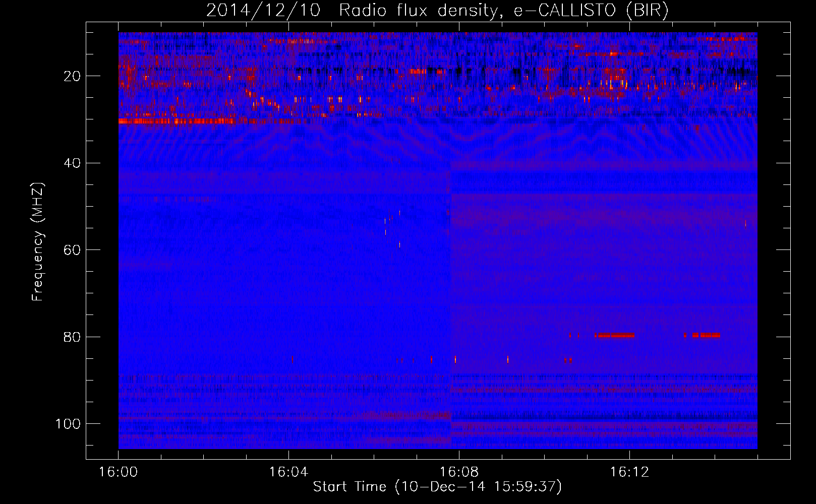Click the "Frequency (MHZ)" axis label
Screen dimensions: 816x504
(38, 242)
